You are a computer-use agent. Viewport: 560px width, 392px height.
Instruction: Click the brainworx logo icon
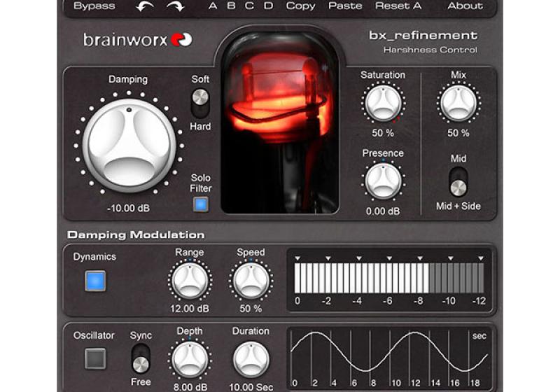point(181,39)
